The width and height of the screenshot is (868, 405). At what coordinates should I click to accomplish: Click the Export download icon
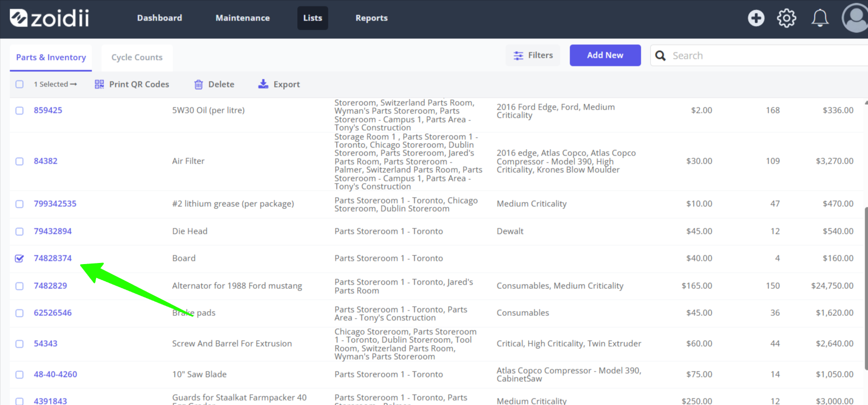point(263,84)
